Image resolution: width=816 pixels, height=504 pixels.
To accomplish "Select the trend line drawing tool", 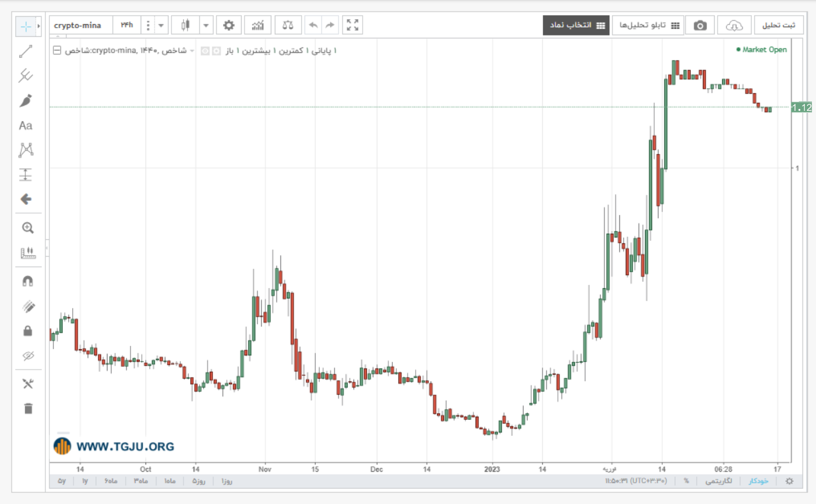I will (x=26, y=51).
